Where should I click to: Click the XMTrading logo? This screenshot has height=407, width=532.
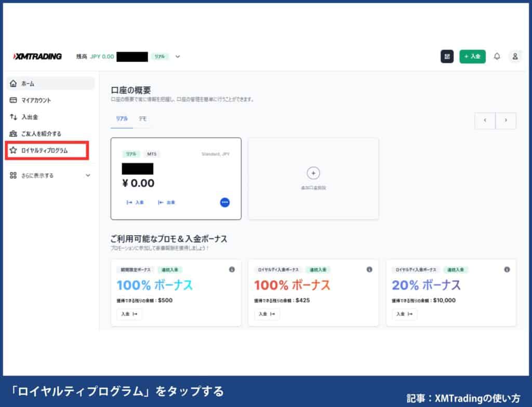click(37, 56)
